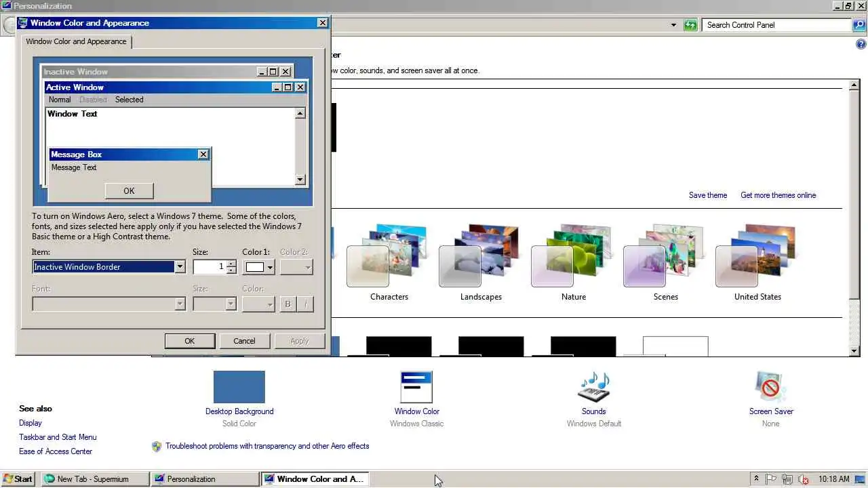Screen dimensions: 868x488
Task: Open the Screen Saver icon
Action: pos(771,387)
